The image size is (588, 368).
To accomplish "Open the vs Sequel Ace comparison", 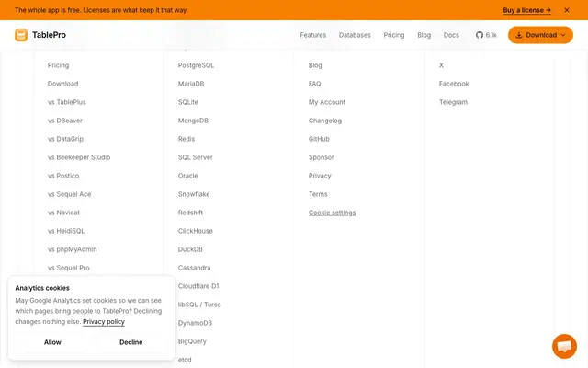I will [x=69, y=194].
